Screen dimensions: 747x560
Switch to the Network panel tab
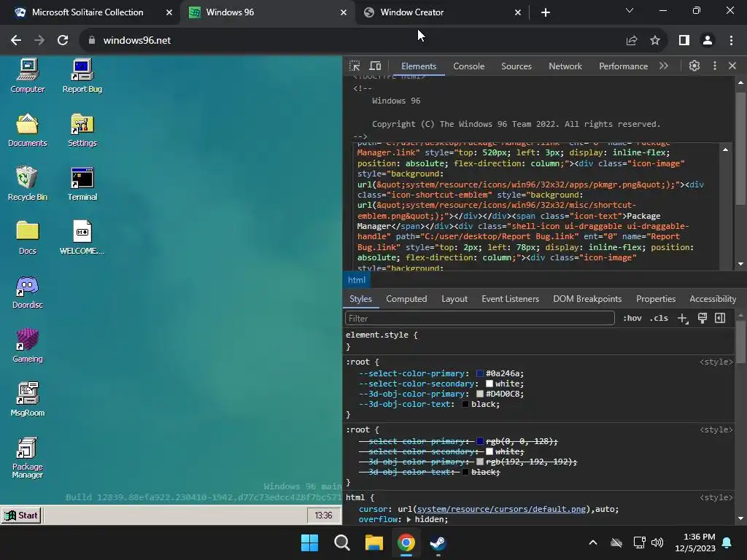point(565,66)
